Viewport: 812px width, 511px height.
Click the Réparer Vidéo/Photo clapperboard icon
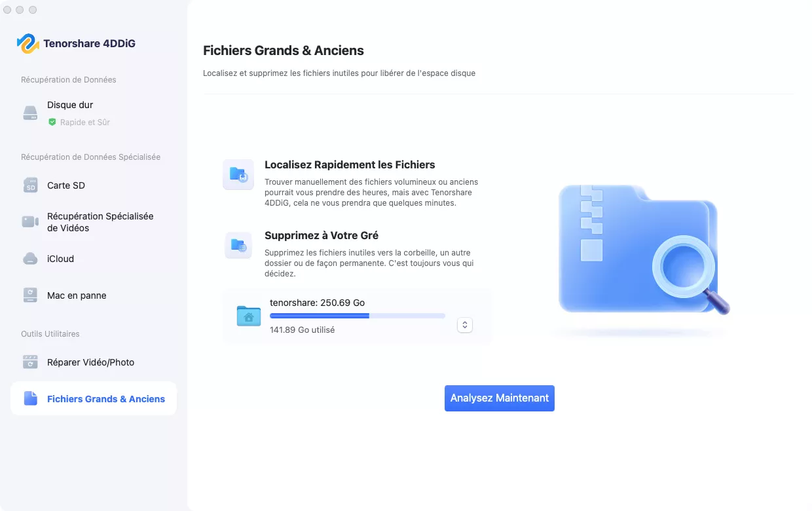(31, 362)
